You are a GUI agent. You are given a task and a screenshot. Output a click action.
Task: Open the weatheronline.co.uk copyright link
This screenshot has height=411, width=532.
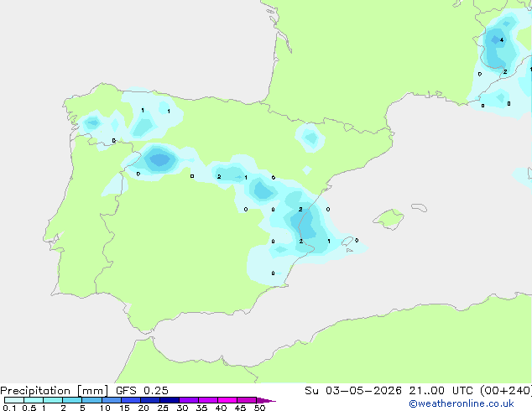(x=462, y=403)
